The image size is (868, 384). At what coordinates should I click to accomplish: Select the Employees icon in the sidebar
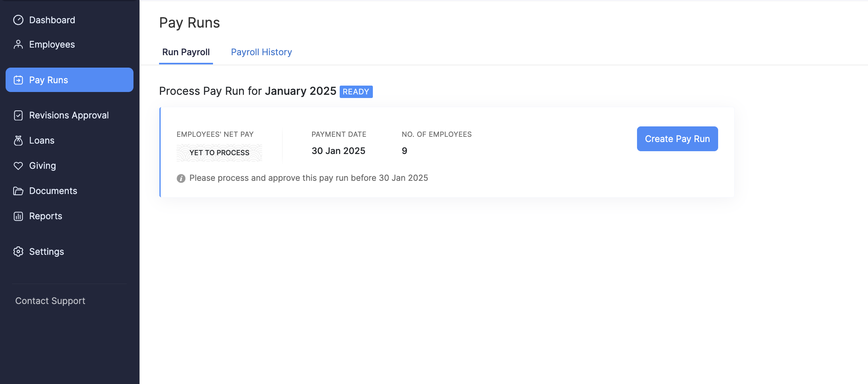point(18,44)
